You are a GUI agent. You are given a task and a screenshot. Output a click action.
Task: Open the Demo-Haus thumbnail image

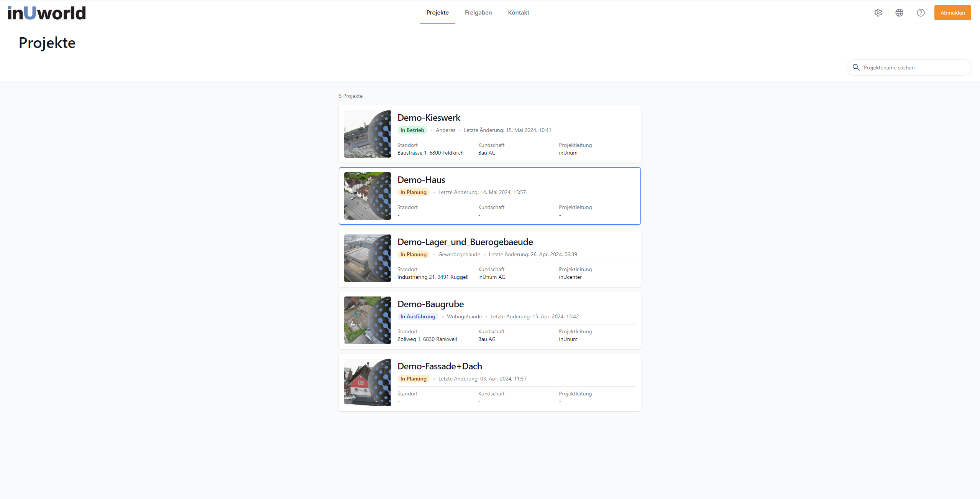(367, 196)
